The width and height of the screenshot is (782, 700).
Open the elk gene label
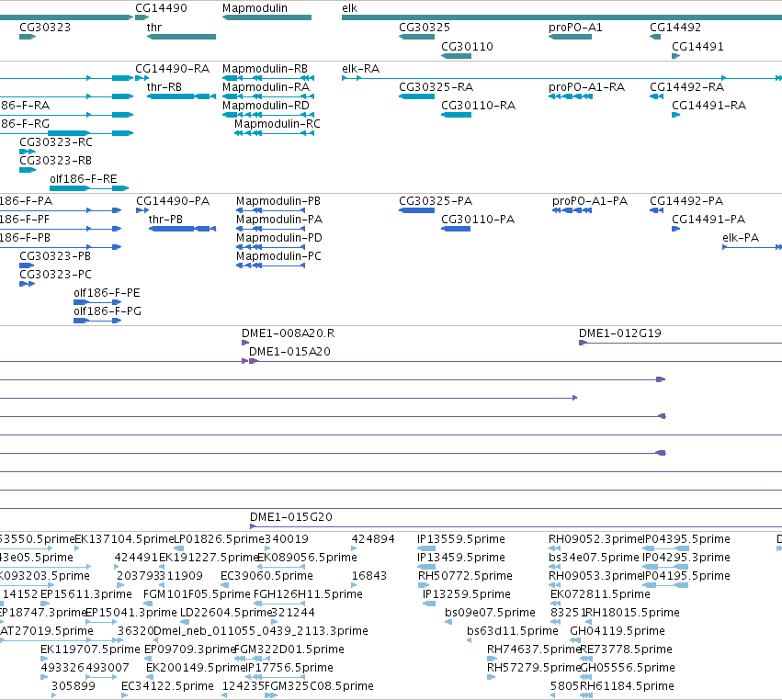point(349,8)
